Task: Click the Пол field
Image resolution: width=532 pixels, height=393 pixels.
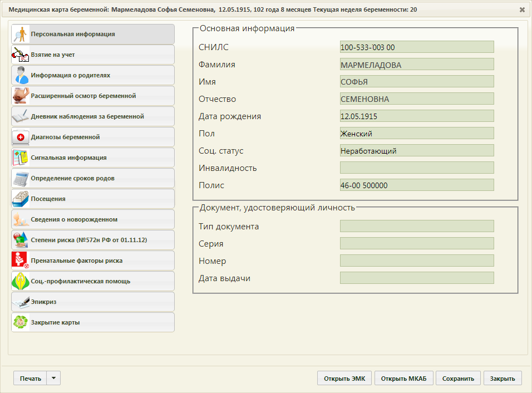Action: (417, 134)
